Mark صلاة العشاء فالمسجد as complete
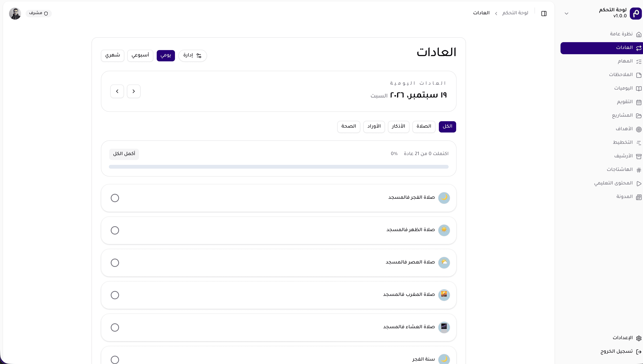 (x=115, y=327)
